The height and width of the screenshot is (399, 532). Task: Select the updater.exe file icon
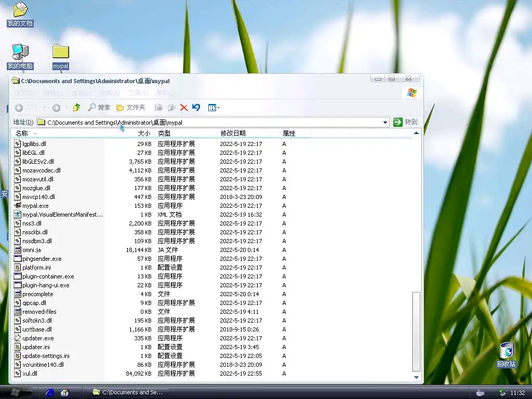click(x=18, y=338)
